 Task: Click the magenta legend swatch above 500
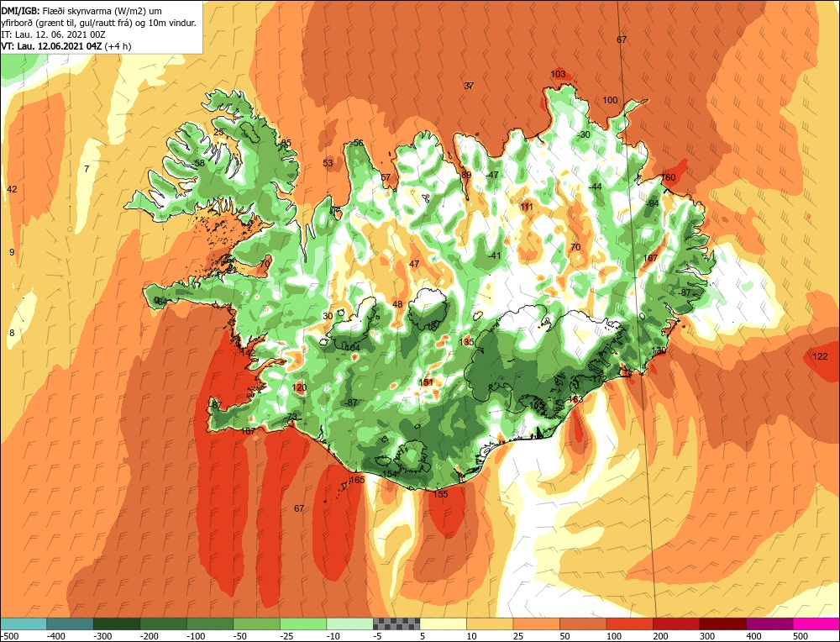pos(816,624)
